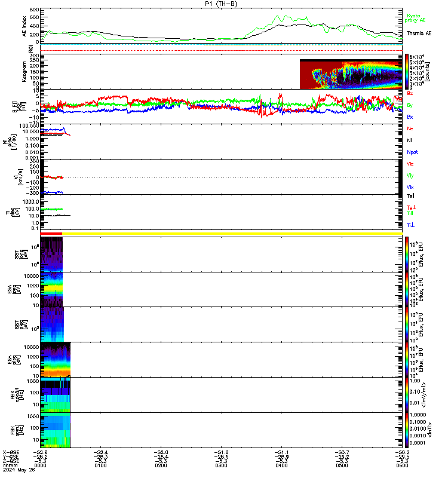Click the plot title P1 (TH-B)
The width and height of the screenshot is (448, 478).
[x=221, y=4]
